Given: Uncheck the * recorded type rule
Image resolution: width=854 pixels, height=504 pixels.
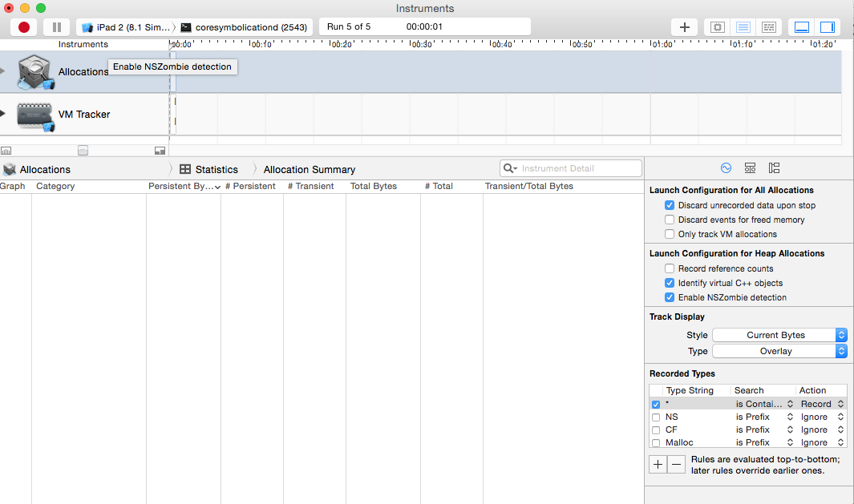Looking at the screenshot, I should click(656, 405).
